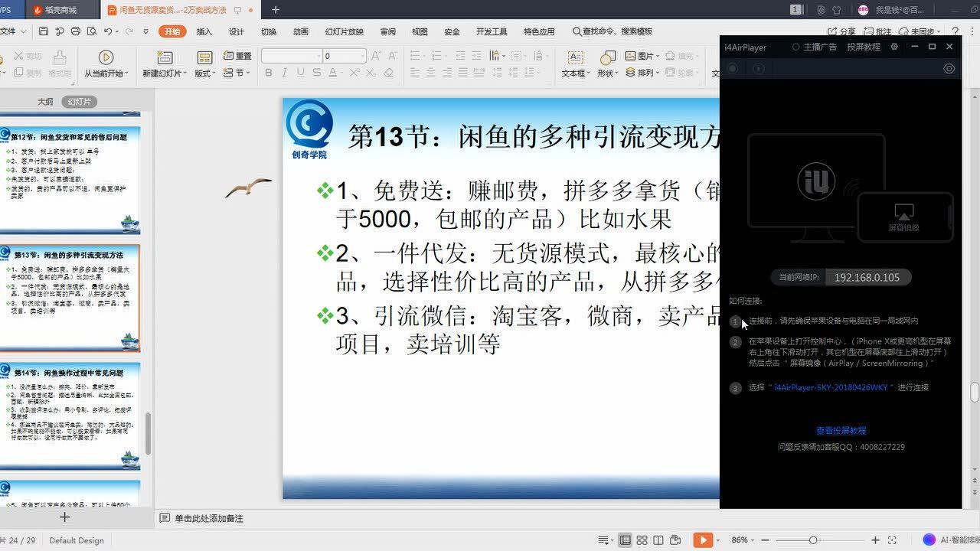Click the Redo arrow
980x551 pixels.
[129, 31]
